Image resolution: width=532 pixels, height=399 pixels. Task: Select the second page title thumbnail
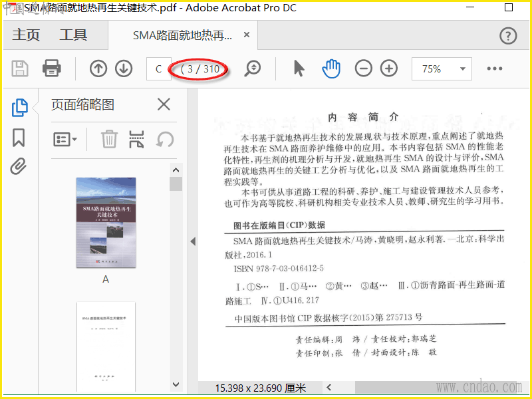[106, 346]
